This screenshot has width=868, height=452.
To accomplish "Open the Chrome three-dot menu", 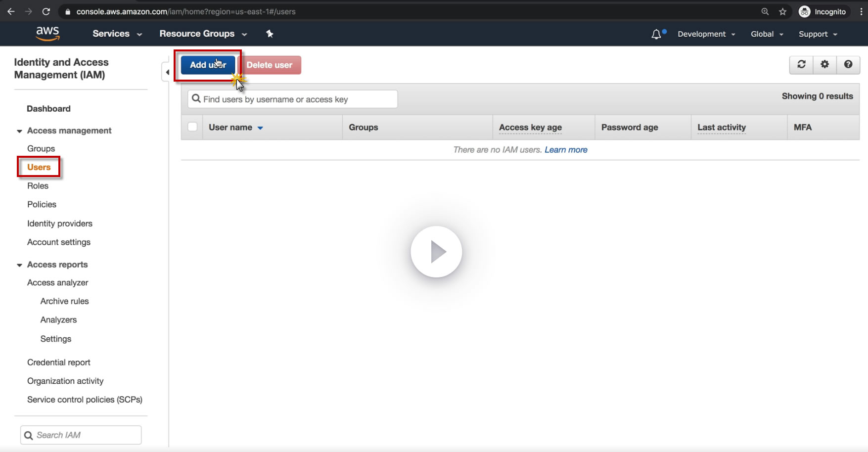I will [861, 11].
